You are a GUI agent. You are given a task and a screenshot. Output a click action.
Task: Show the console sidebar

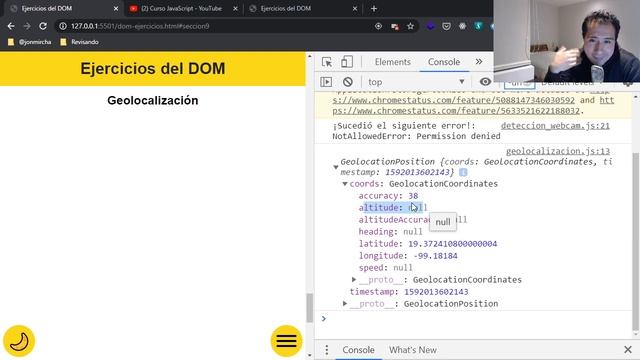(326, 82)
